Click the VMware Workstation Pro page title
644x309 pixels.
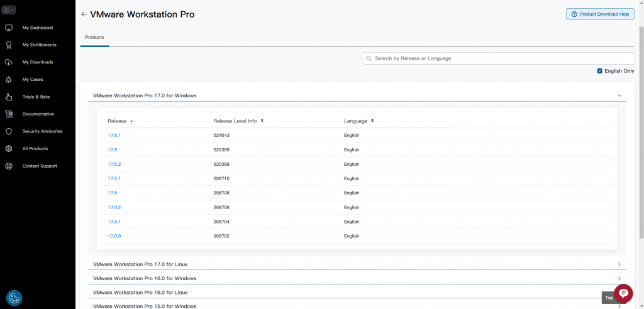[142, 14]
